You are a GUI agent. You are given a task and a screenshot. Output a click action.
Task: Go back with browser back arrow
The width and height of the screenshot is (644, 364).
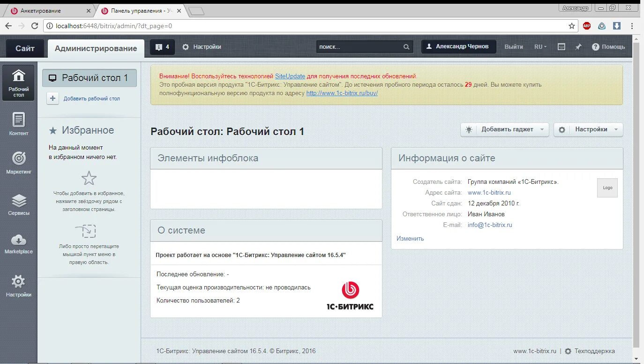8,26
